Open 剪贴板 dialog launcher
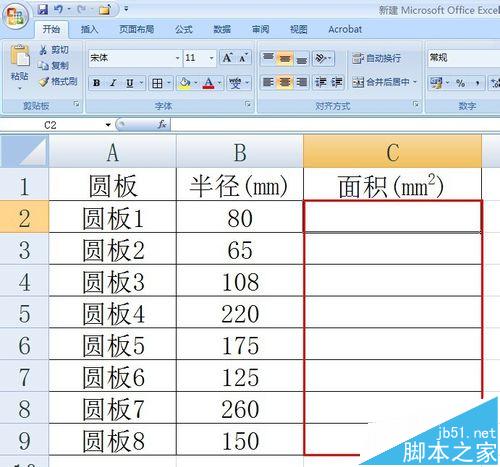500x467 pixels. 76,104
